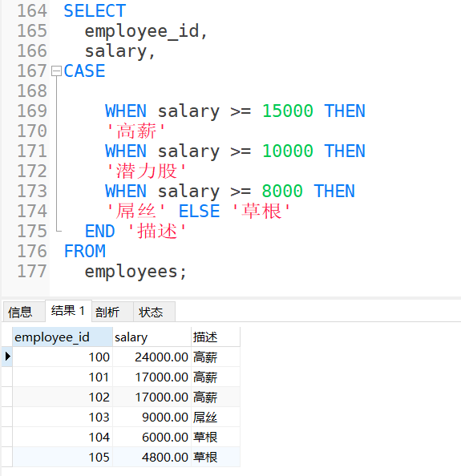Viewport: 461px width, 476px height.
Task: Click the employee_id column header
Action: [63, 337]
